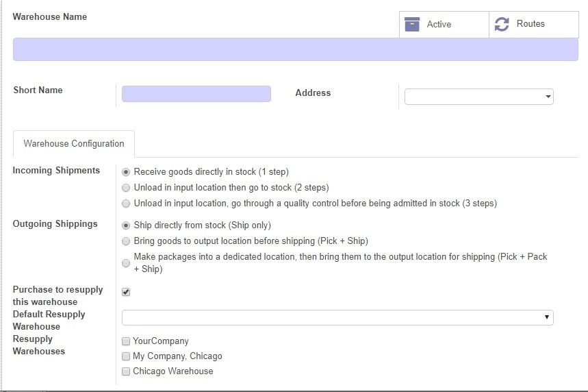Click the Incoming Shipments label
Image resolution: width=588 pixels, height=392 pixels.
tap(56, 171)
